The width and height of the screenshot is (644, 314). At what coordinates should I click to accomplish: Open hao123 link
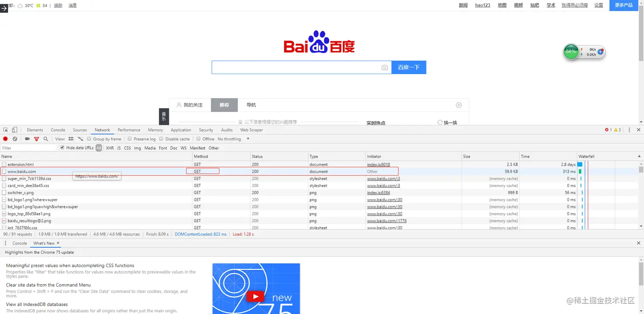point(483,5)
